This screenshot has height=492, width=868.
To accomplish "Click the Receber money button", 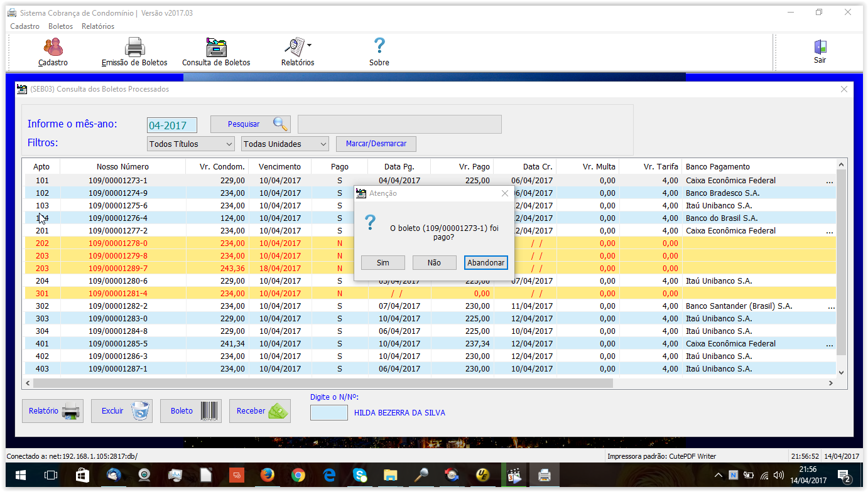I will tap(259, 411).
